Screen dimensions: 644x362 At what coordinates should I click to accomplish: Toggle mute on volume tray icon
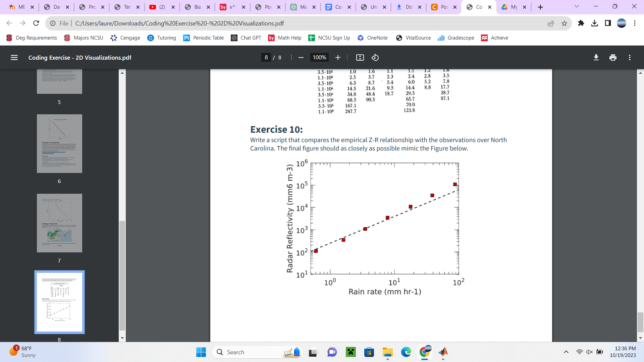click(589, 352)
